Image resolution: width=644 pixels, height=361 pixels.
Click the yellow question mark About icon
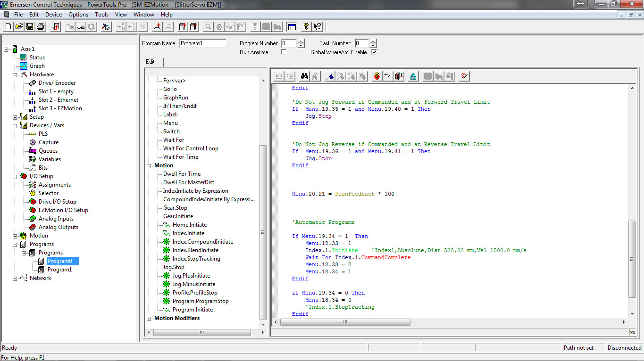click(x=306, y=27)
